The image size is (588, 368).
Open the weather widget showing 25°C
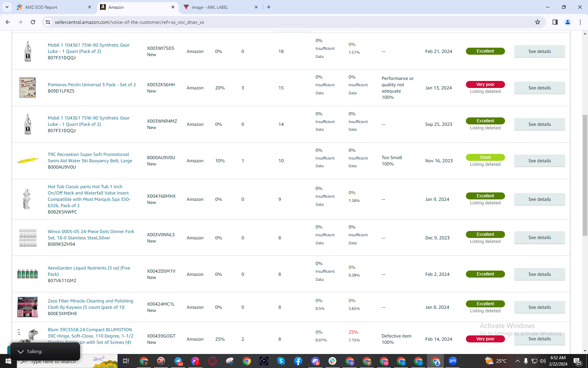coord(496,361)
